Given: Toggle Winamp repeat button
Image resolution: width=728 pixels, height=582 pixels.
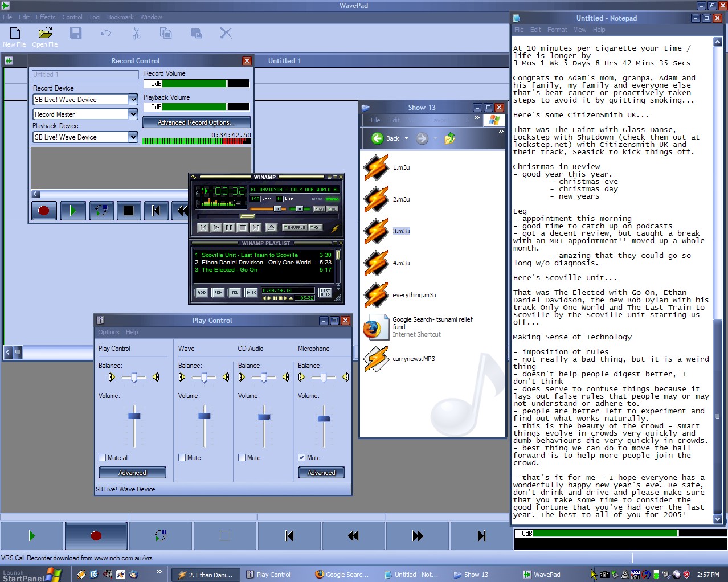Looking at the screenshot, I should point(316,227).
